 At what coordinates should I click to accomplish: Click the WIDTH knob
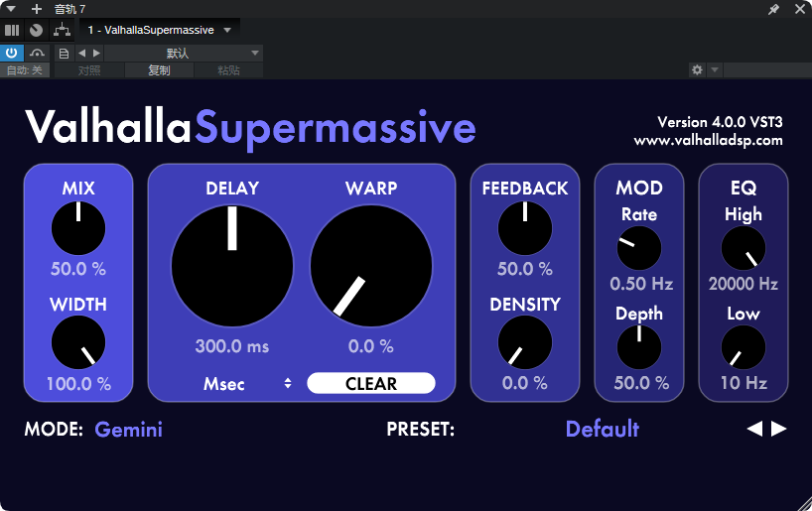pyautogui.click(x=78, y=342)
